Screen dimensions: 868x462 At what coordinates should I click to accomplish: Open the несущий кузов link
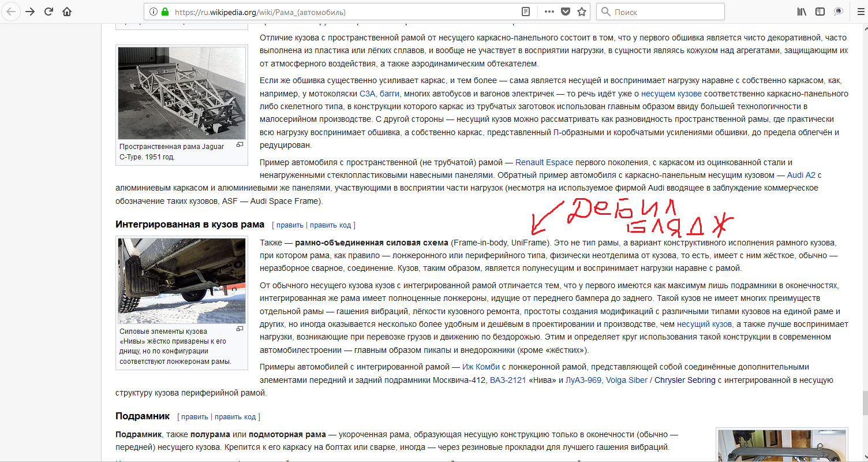[704, 325]
